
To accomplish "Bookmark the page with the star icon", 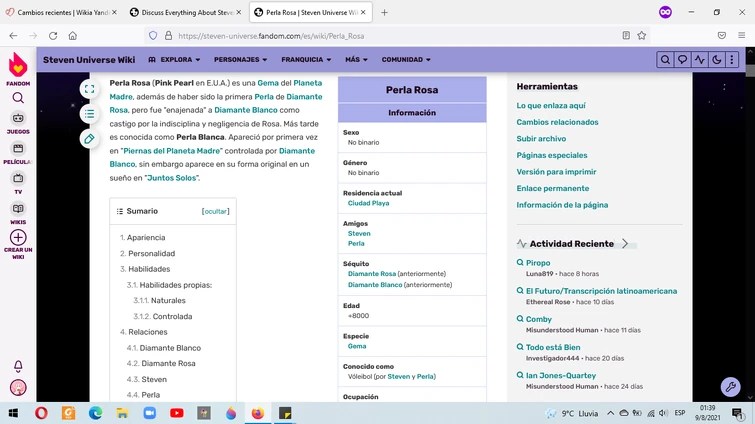I will pos(641,36).
